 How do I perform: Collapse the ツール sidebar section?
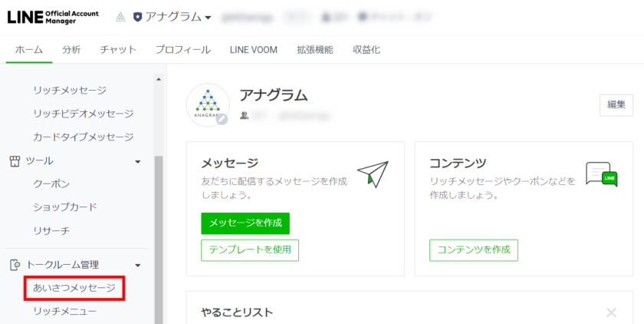(138, 161)
